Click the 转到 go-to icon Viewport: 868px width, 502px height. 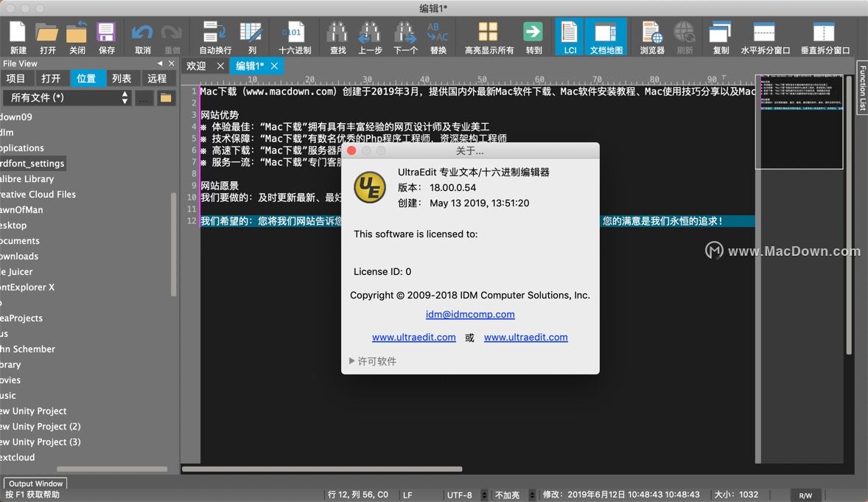[533, 37]
